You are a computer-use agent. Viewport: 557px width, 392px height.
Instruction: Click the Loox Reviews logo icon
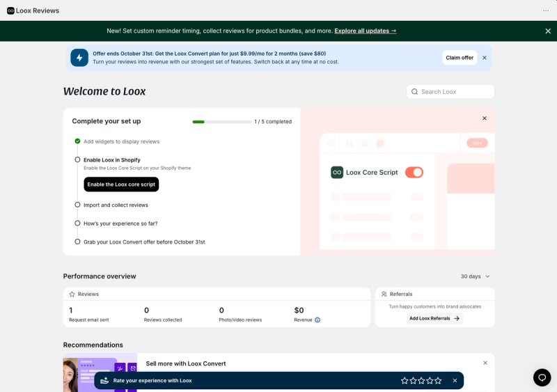click(10, 10)
